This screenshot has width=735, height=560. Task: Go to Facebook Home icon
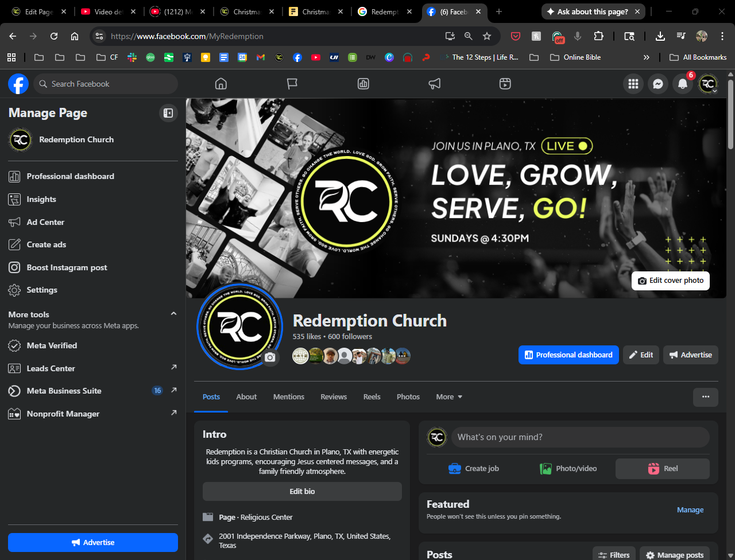pos(221,84)
